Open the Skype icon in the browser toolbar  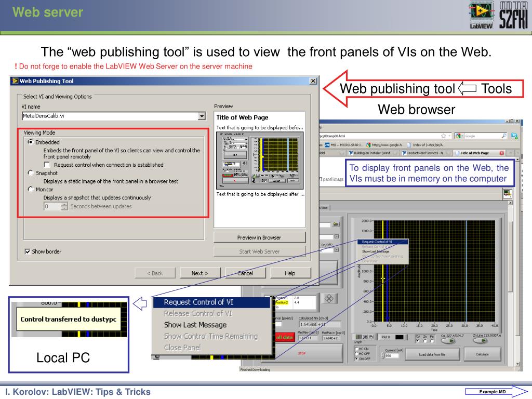514,136
